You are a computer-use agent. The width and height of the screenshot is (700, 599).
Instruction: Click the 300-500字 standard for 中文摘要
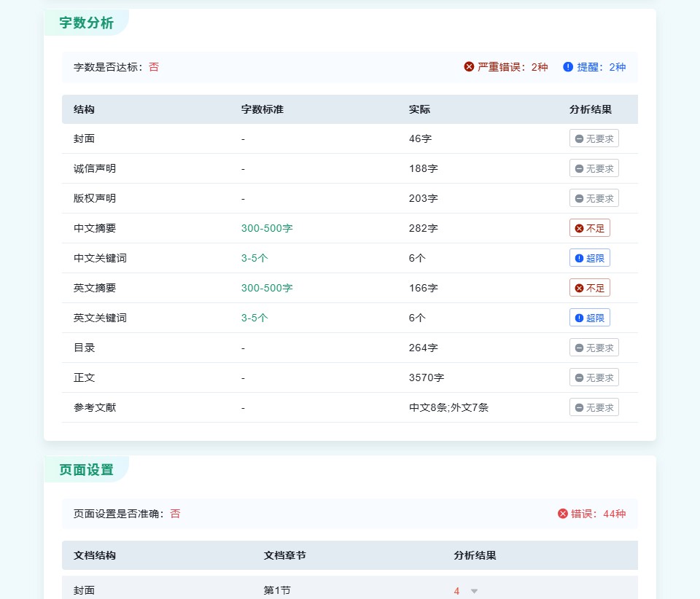(x=267, y=228)
